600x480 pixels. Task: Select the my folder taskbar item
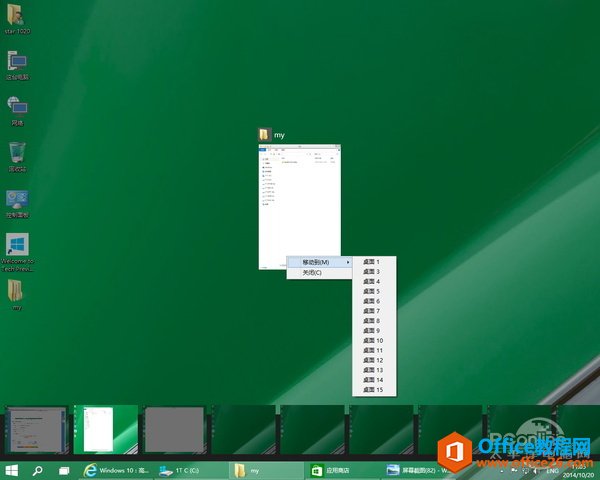[x=267, y=470]
